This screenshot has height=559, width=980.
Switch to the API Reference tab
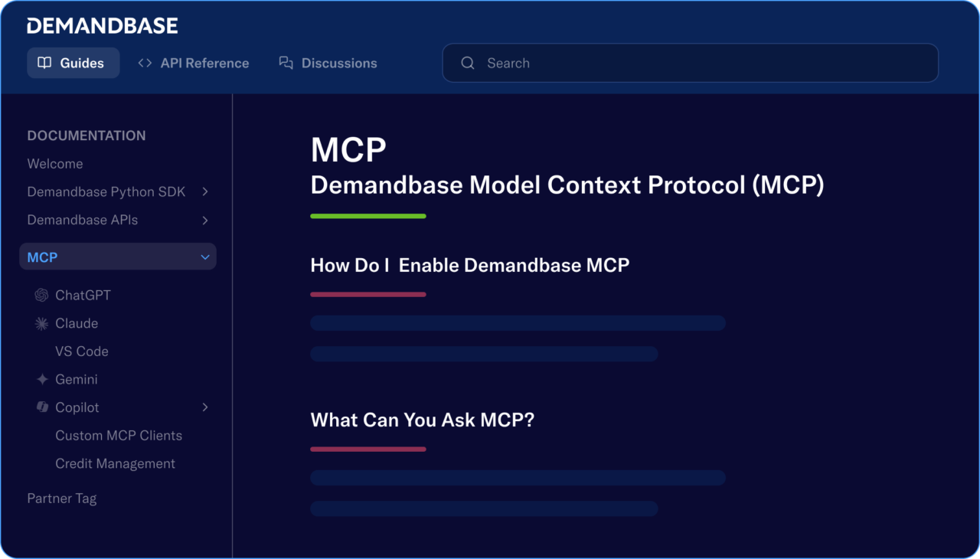click(193, 63)
